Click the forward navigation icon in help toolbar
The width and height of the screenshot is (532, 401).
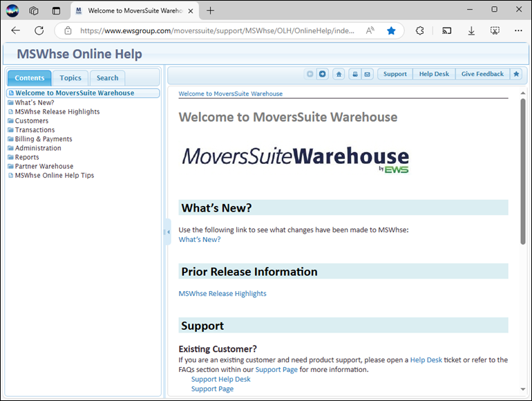[x=323, y=74]
